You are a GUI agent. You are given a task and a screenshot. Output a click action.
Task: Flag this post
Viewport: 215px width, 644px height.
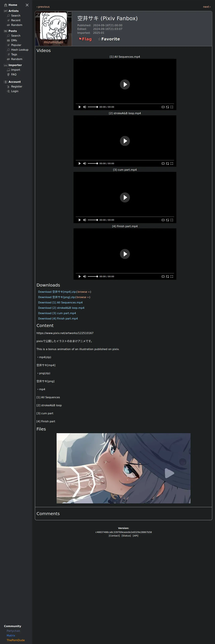coord(85,39)
